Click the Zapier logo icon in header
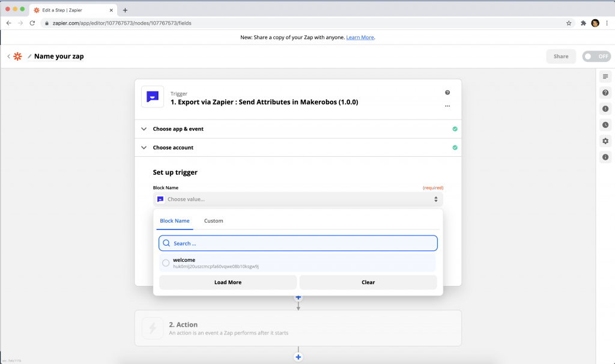Screen dimensions: 615x364 point(17,56)
